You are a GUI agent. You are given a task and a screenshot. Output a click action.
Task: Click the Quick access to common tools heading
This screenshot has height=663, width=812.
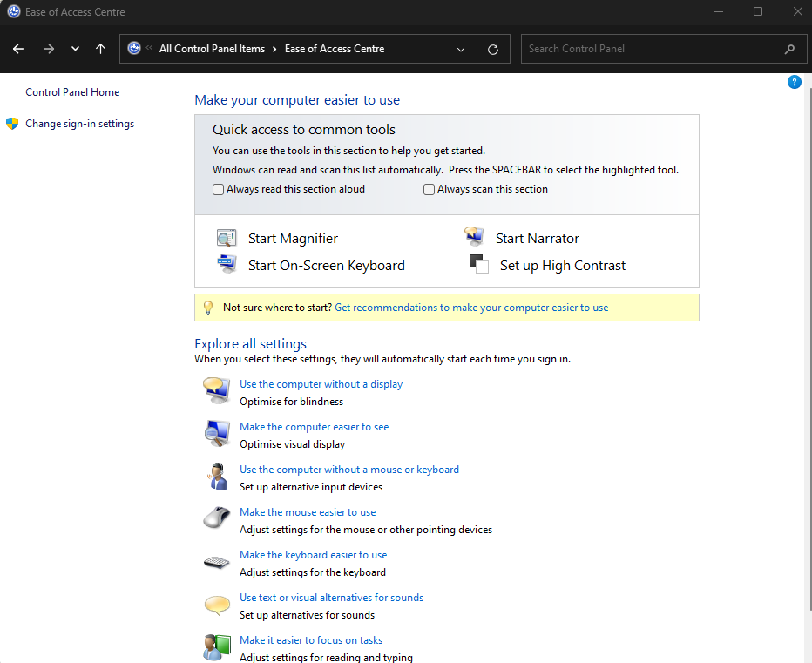coord(304,130)
